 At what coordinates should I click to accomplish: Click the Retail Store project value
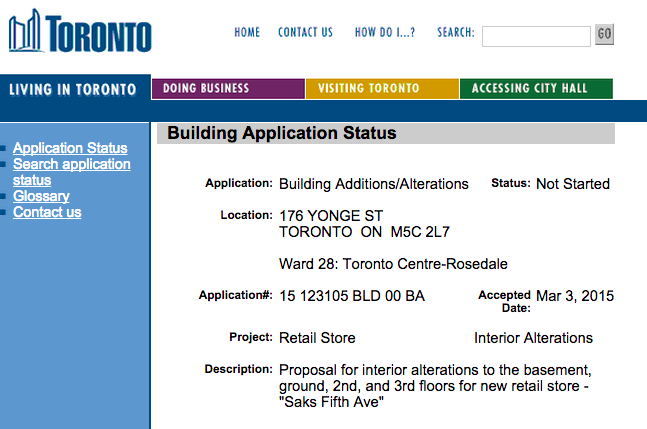(x=317, y=338)
